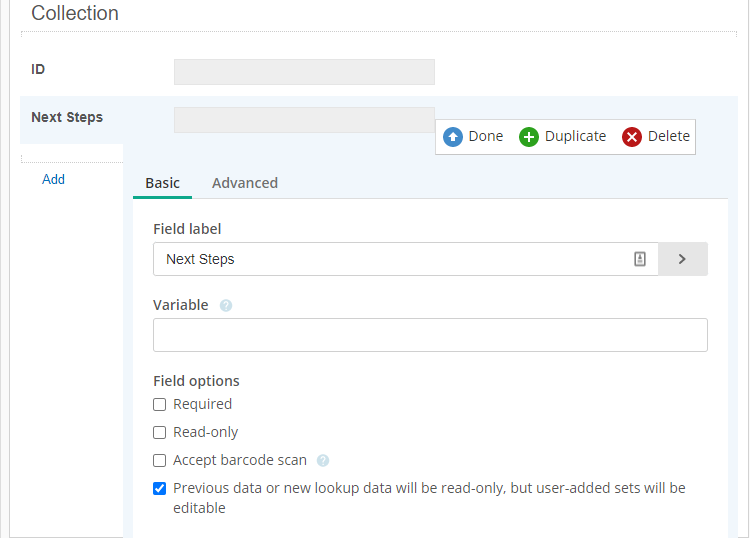Click the Duplicate button label

(x=575, y=136)
